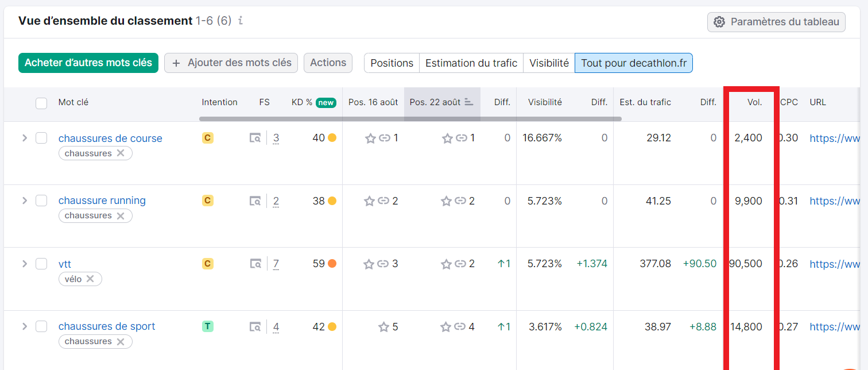
Task: Sort by Pos. 16 août column header
Action: 373,102
